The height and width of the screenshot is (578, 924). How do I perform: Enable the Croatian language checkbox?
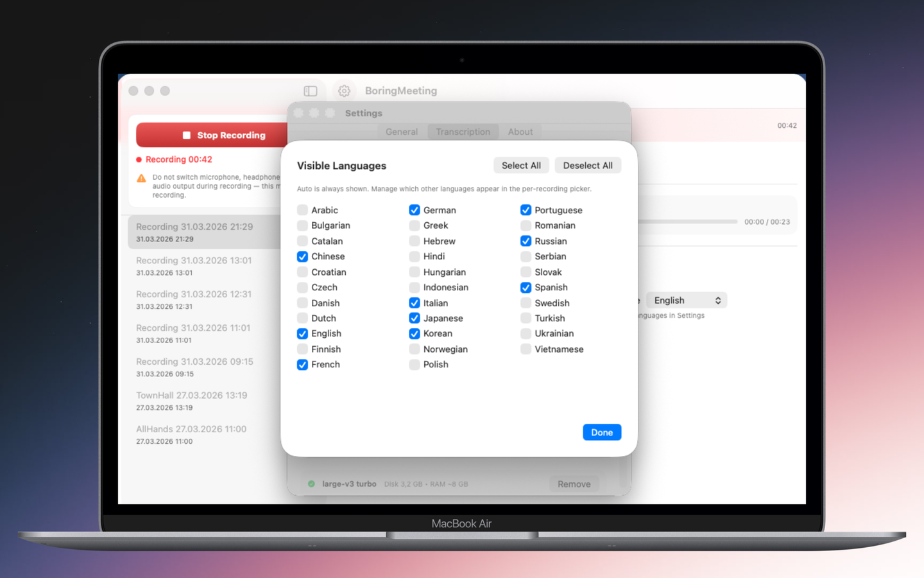point(302,272)
